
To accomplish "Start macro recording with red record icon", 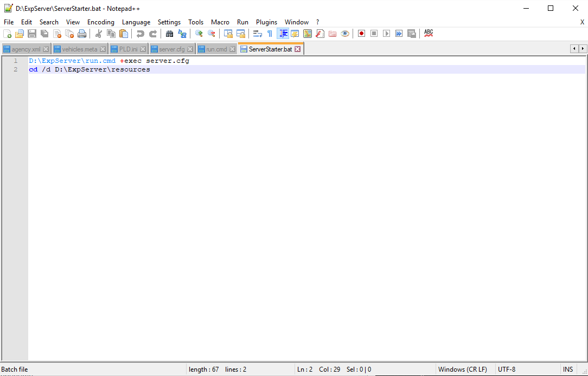I will click(x=361, y=34).
